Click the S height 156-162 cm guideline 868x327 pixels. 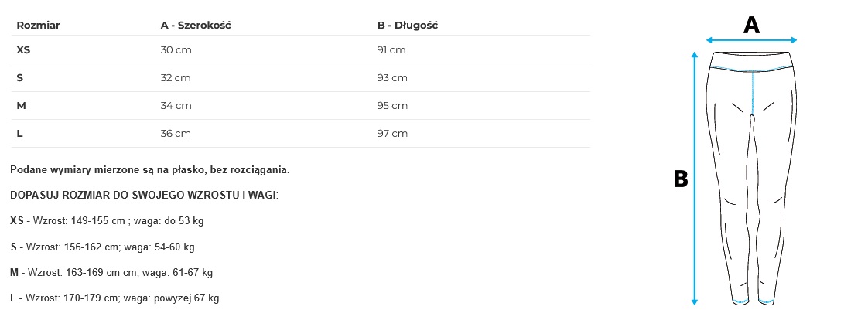click(x=102, y=247)
